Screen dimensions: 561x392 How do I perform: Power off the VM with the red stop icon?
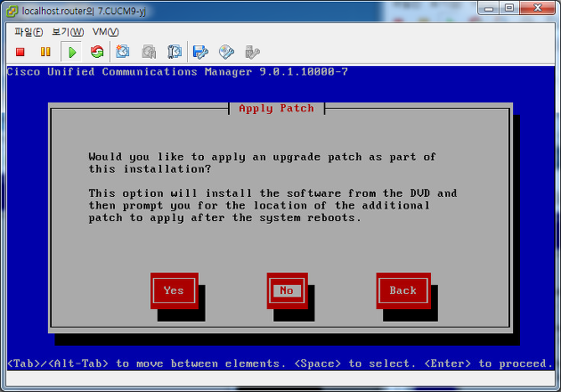(20, 52)
